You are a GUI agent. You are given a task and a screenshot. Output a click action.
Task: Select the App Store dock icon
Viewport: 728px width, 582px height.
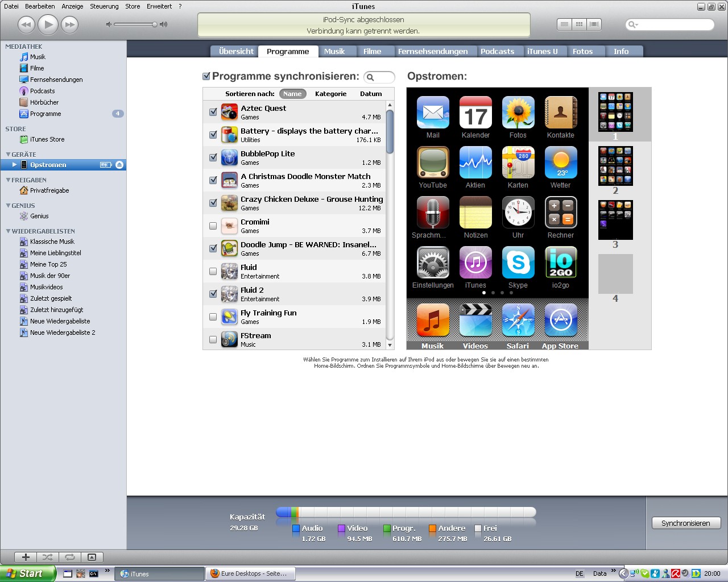(561, 320)
